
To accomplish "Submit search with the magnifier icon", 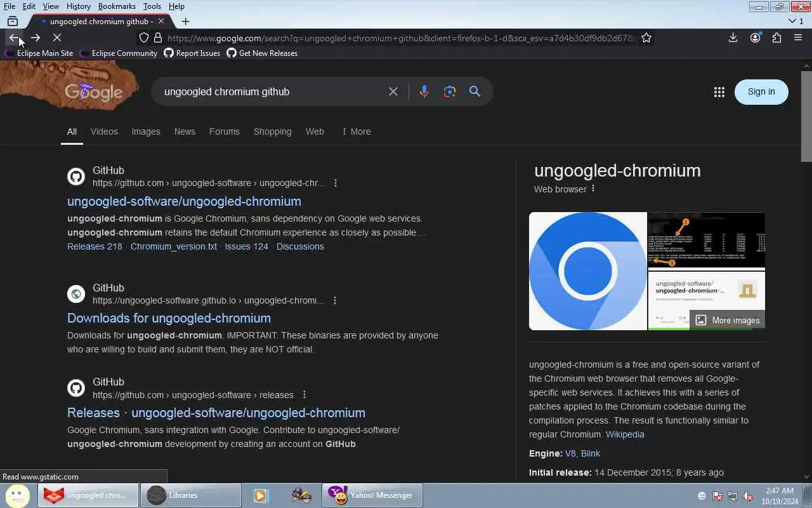I will 475,91.
